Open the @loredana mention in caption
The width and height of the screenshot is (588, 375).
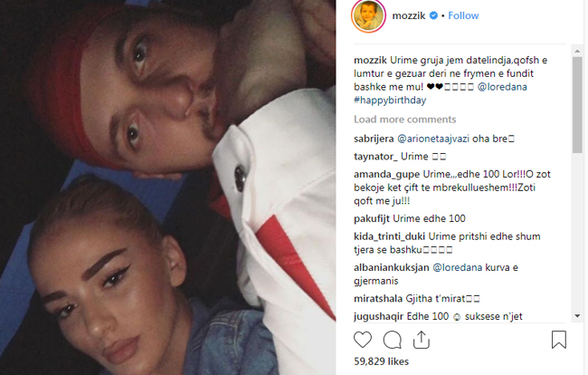tap(502, 87)
